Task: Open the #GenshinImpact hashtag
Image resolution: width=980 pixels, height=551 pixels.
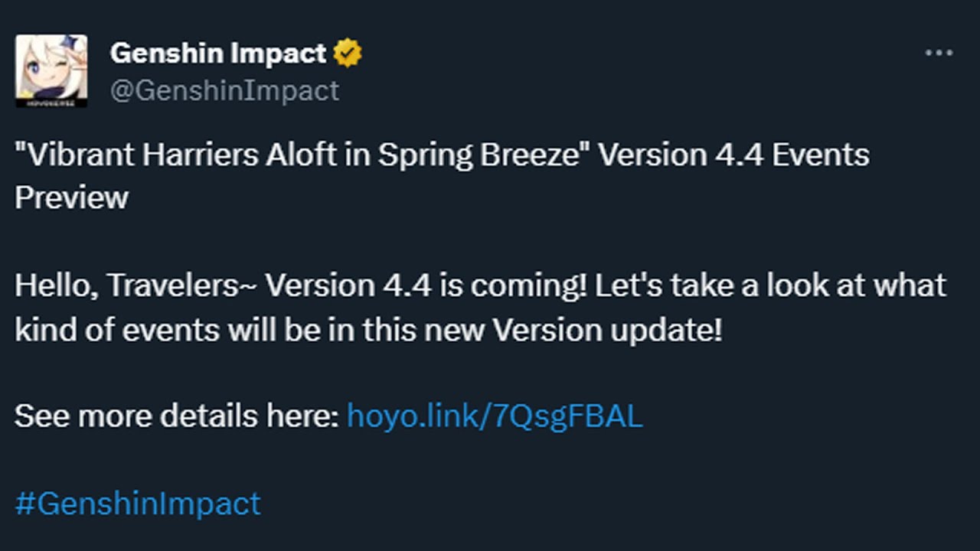Action: tap(138, 504)
